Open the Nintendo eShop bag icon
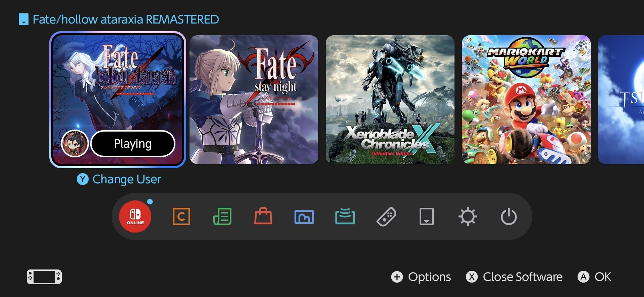 (263, 216)
